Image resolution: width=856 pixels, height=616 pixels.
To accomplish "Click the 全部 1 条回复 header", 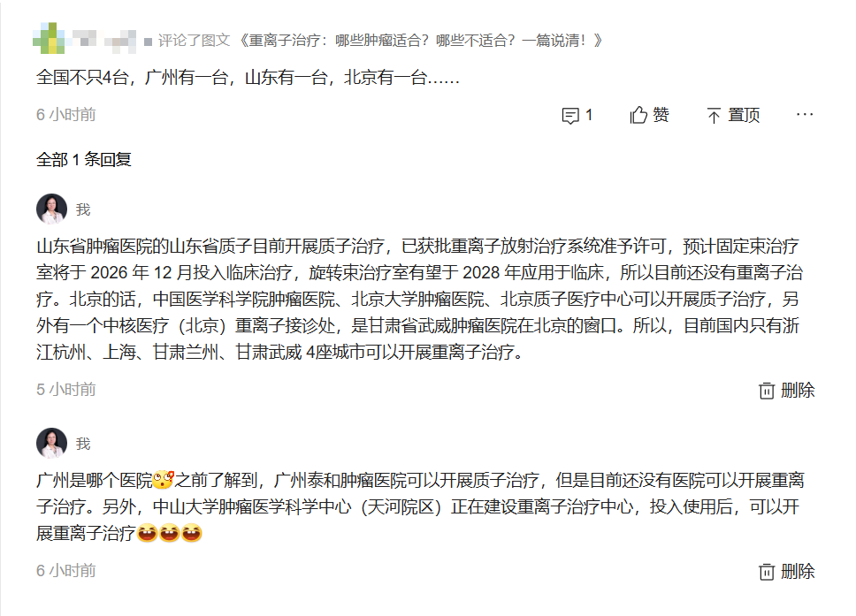I will [x=83, y=160].
